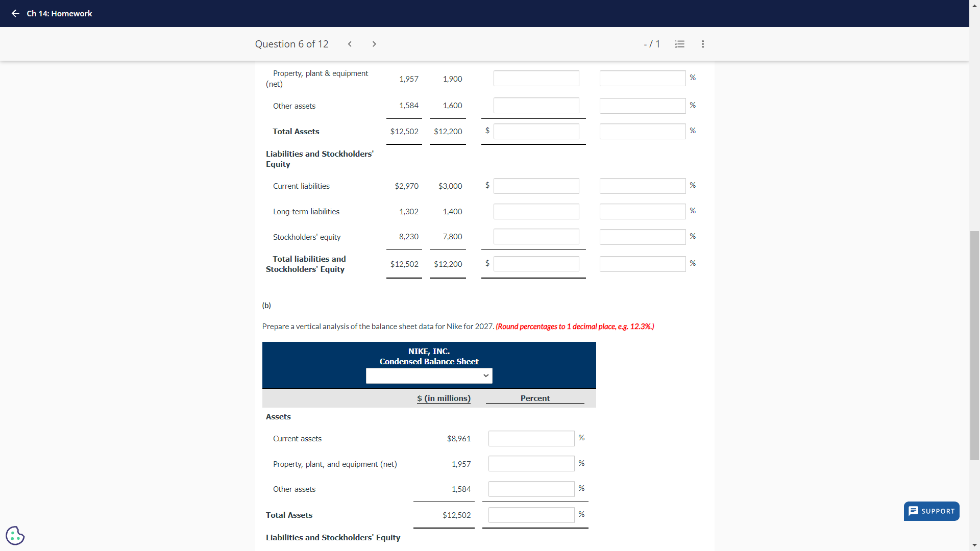The height and width of the screenshot is (551, 980).
Task: Open the three-dot more options menu
Action: coord(703,44)
